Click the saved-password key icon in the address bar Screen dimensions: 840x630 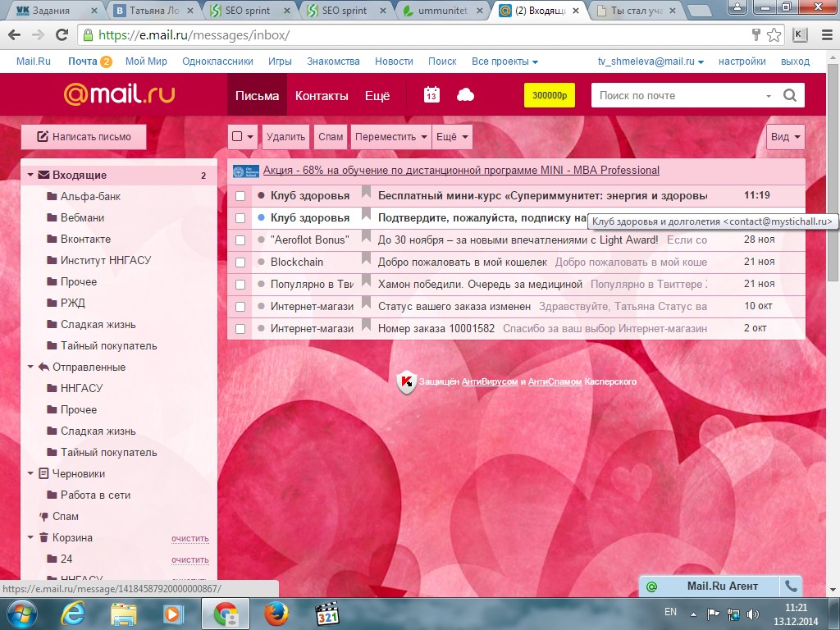click(x=756, y=34)
